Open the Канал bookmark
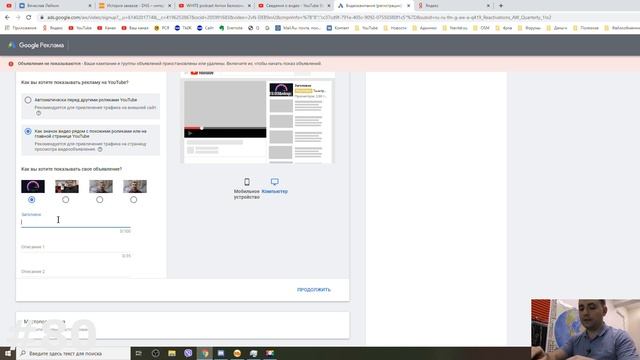The height and width of the screenshot is (360, 640). [107, 28]
